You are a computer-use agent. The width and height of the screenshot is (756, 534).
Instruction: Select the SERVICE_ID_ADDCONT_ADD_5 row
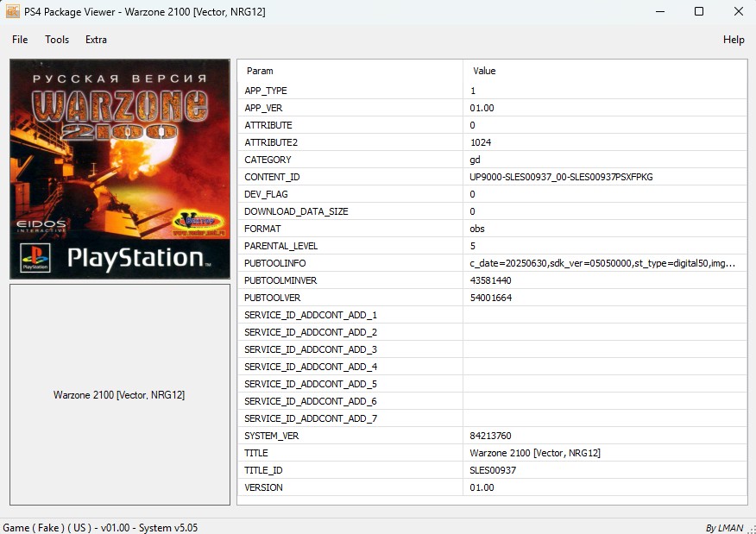pos(492,384)
